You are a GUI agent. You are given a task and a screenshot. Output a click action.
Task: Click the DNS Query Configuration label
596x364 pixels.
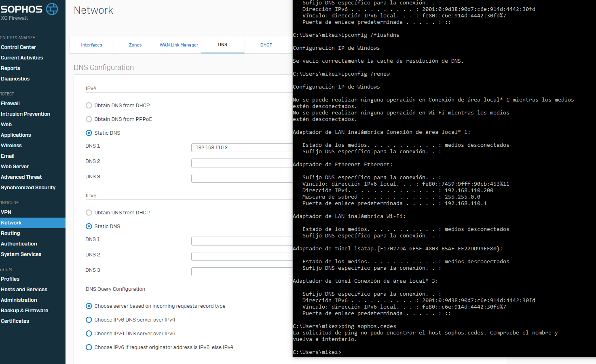point(115,289)
